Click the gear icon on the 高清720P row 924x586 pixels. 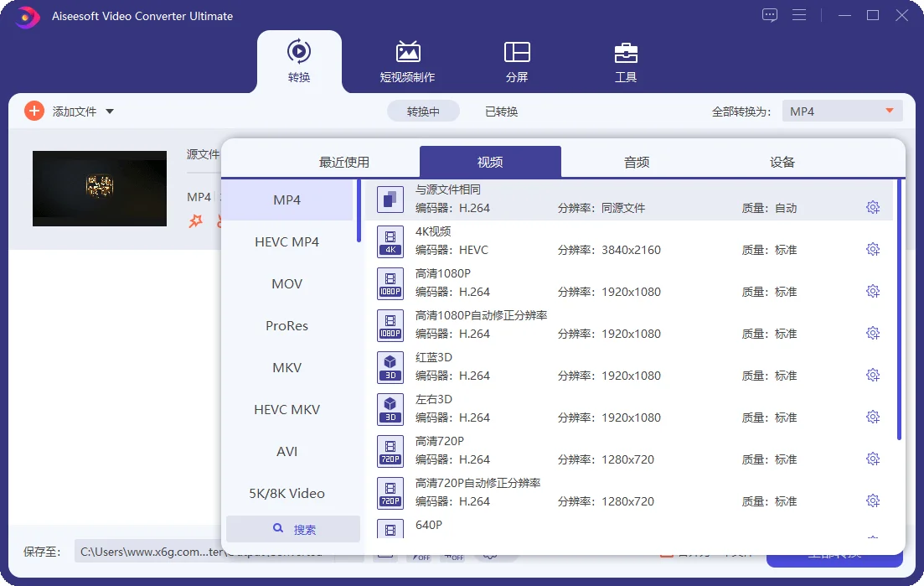coord(873,459)
